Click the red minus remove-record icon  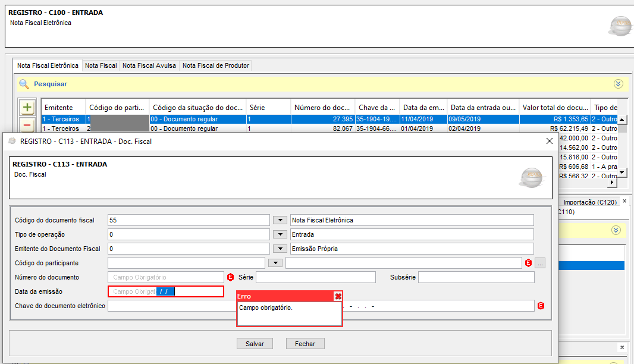coord(27,125)
